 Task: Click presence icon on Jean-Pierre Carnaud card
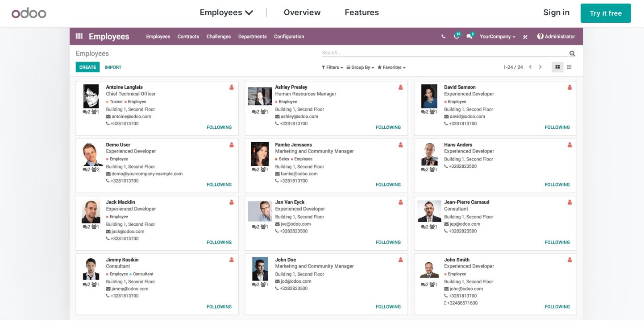(x=569, y=202)
